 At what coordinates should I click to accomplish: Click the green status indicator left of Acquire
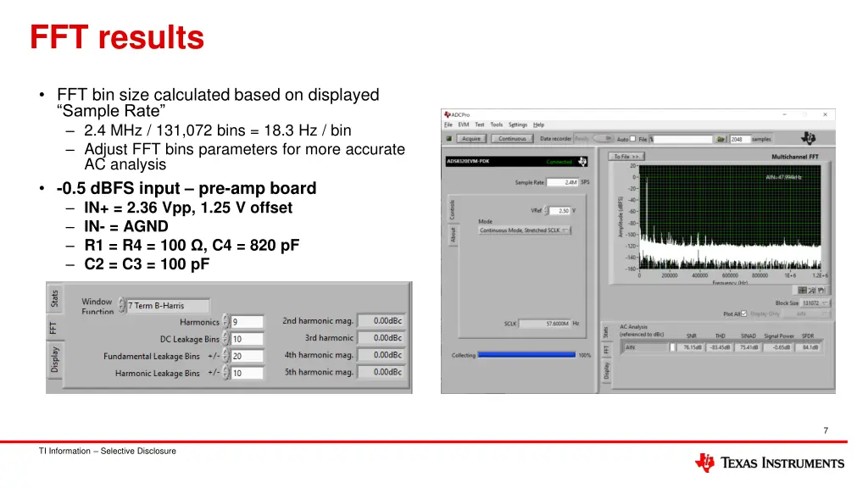[449, 139]
